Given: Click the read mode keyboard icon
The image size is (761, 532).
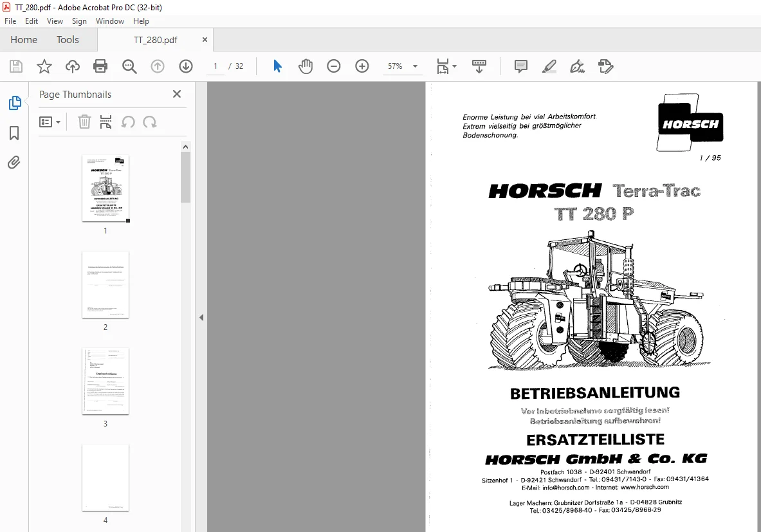Looking at the screenshot, I should click(x=479, y=66).
